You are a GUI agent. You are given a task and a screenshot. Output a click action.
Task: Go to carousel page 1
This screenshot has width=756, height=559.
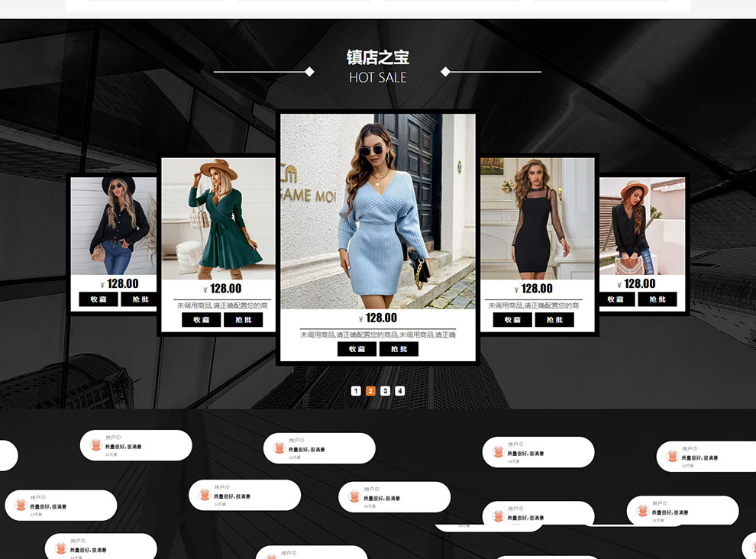pos(356,391)
